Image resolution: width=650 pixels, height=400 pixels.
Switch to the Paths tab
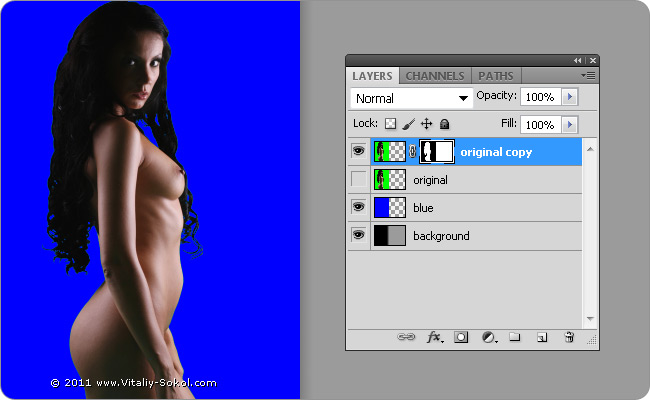point(496,76)
